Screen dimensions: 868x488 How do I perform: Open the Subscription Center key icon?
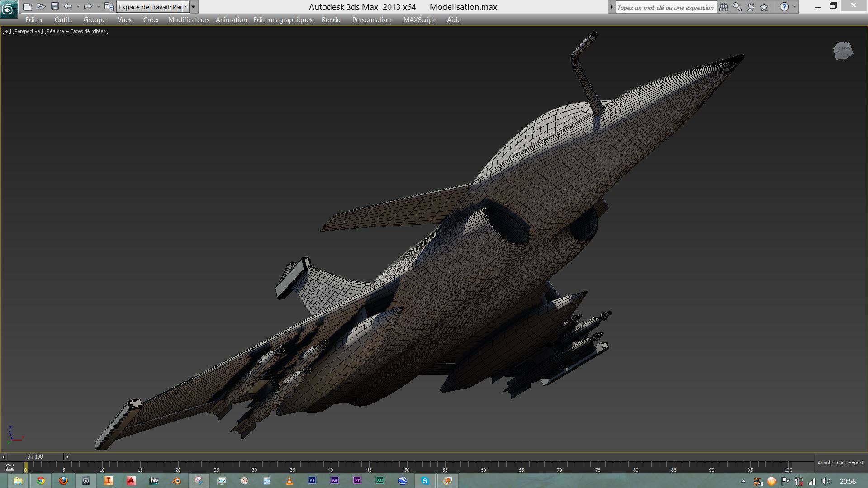(737, 7)
